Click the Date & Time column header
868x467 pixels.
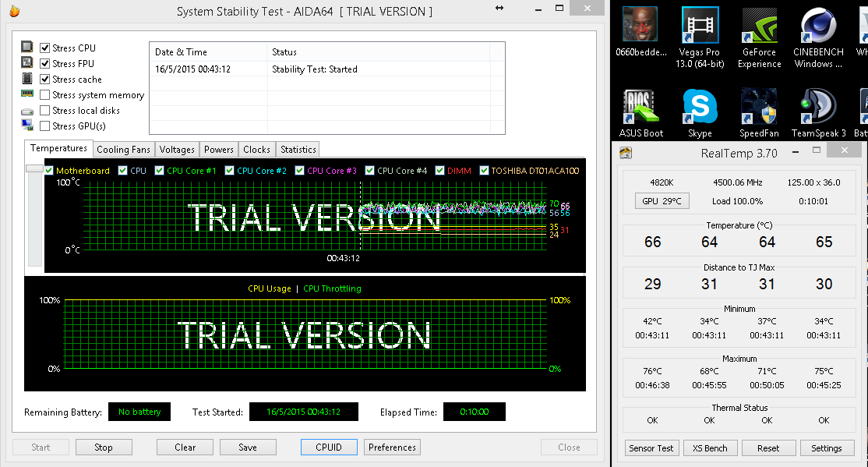[x=208, y=52]
